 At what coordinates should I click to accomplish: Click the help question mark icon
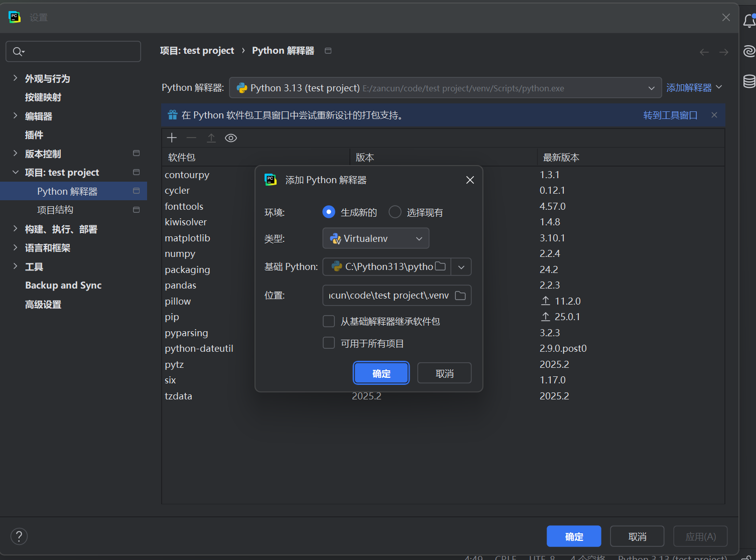(19, 536)
